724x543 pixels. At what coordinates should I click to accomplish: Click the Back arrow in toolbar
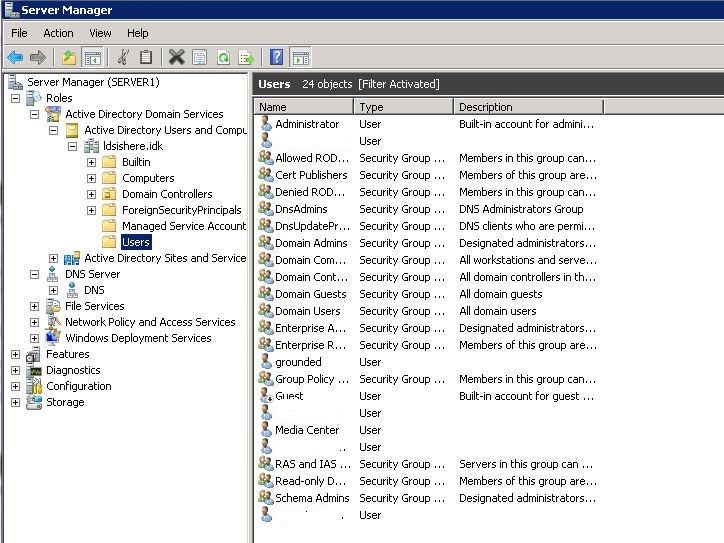[x=15, y=57]
